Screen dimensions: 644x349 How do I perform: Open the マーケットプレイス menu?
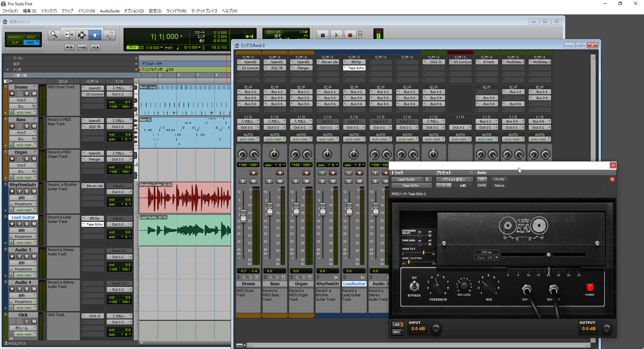(204, 11)
